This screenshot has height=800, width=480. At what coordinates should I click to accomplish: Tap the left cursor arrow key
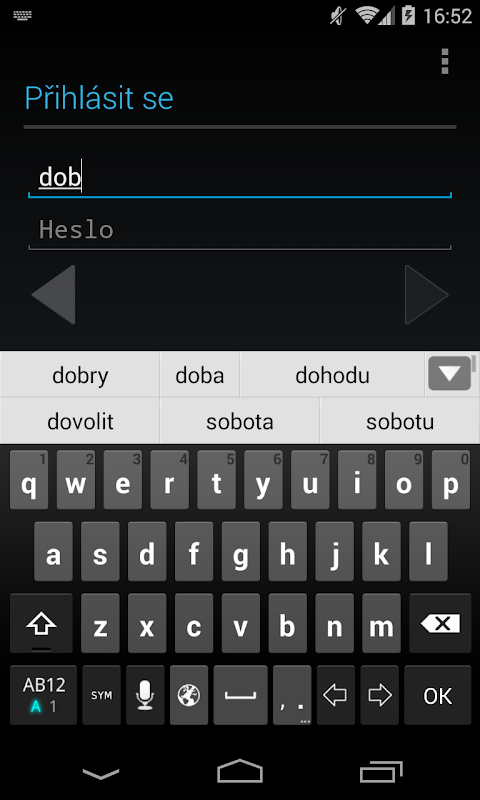click(x=335, y=694)
